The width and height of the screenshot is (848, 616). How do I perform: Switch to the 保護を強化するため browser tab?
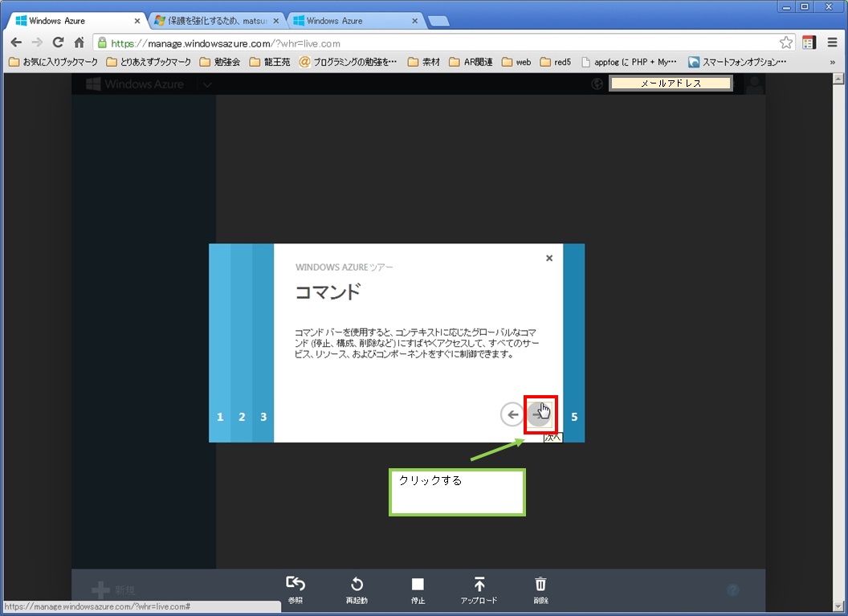[218, 21]
